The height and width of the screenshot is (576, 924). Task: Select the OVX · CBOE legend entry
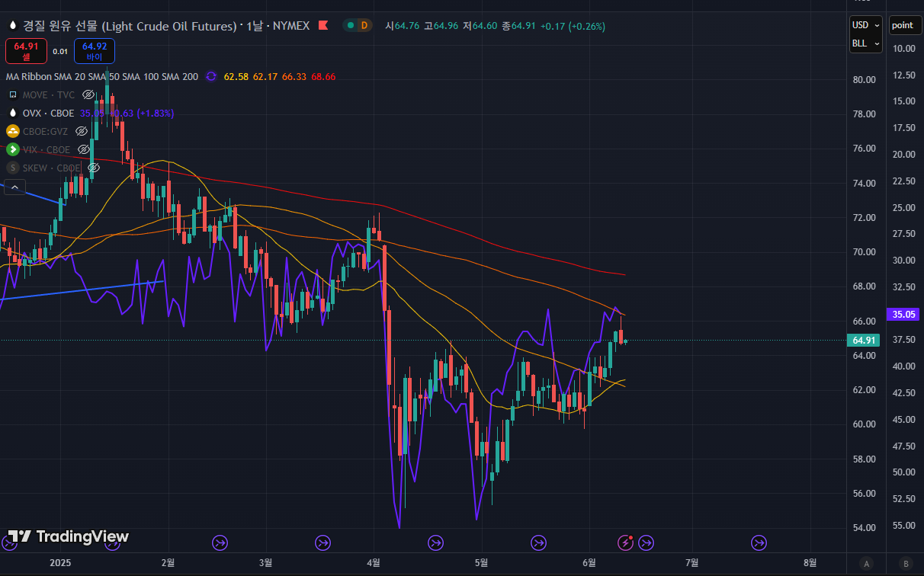pos(48,113)
